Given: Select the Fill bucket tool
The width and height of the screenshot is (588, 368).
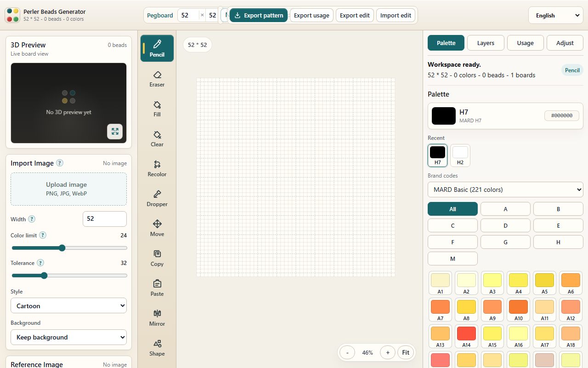Looking at the screenshot, I should pyautogui.click(x=157, y=108).
